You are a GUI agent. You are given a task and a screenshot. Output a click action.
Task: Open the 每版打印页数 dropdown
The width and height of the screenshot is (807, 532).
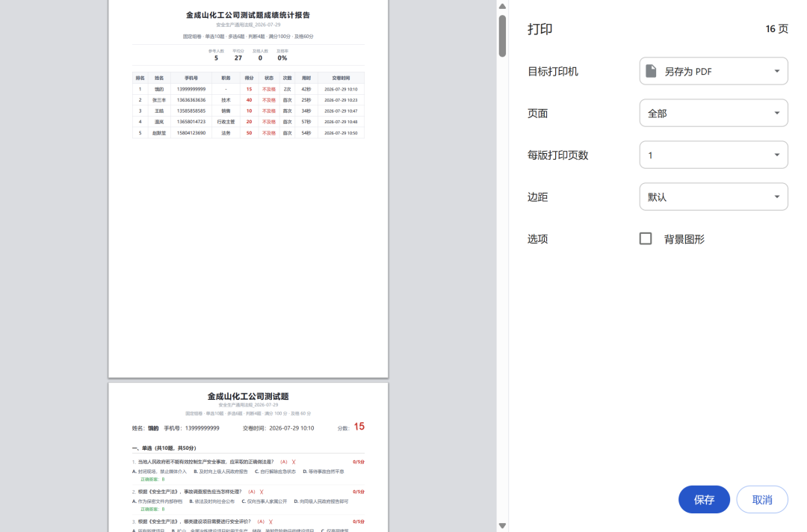[714, 155]
